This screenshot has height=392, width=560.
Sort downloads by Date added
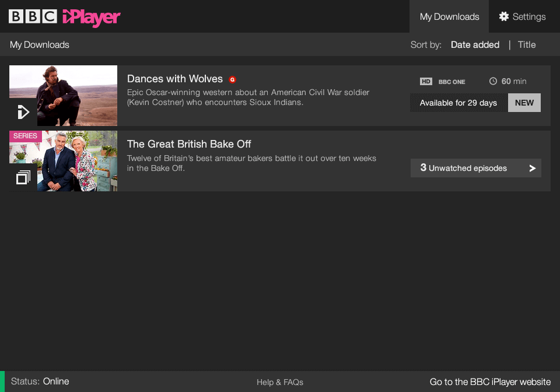pyautogui.click(x=475, y=45)
